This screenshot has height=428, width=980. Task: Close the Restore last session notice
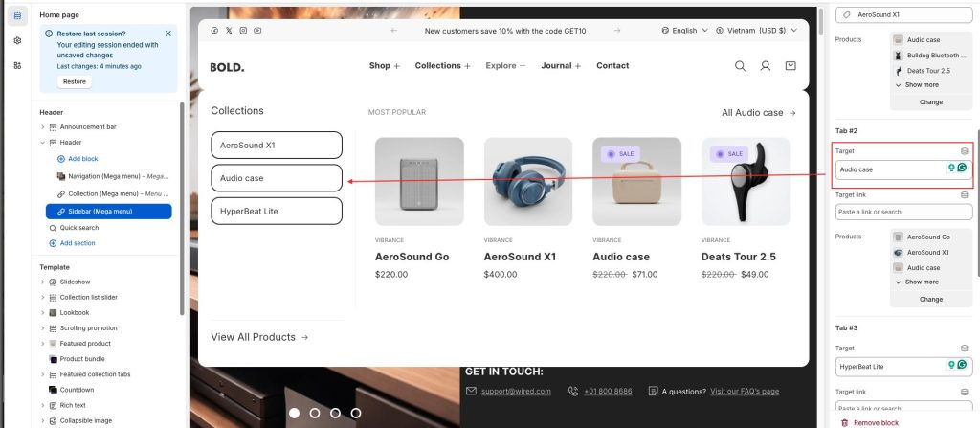168,34
